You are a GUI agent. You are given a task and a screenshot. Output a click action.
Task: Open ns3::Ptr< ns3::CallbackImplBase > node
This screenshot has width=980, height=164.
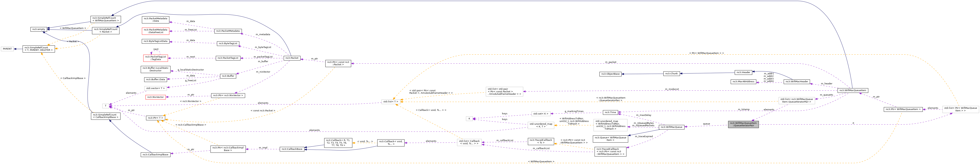228,149
